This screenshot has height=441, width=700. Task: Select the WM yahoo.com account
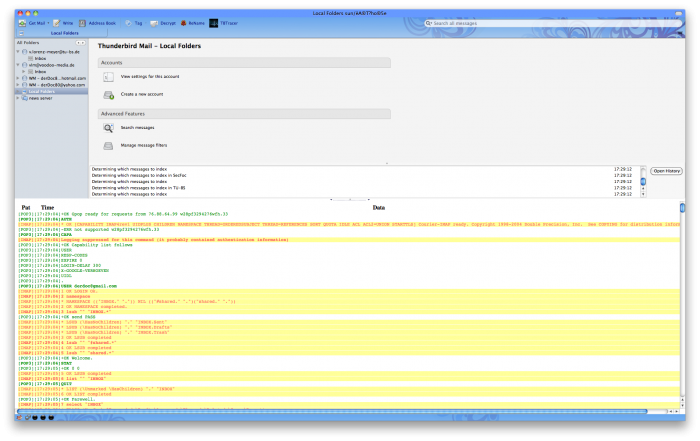point(57,85)
